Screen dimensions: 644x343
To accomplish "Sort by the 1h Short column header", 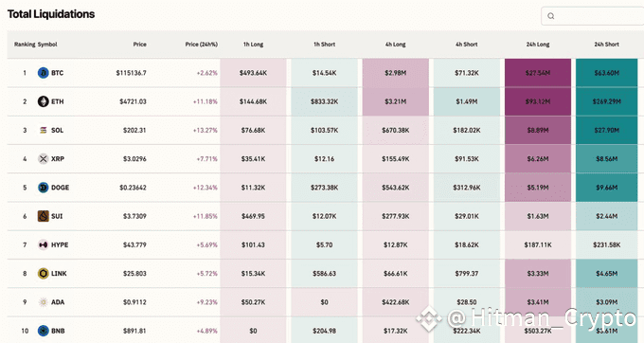I will (325, 45).
